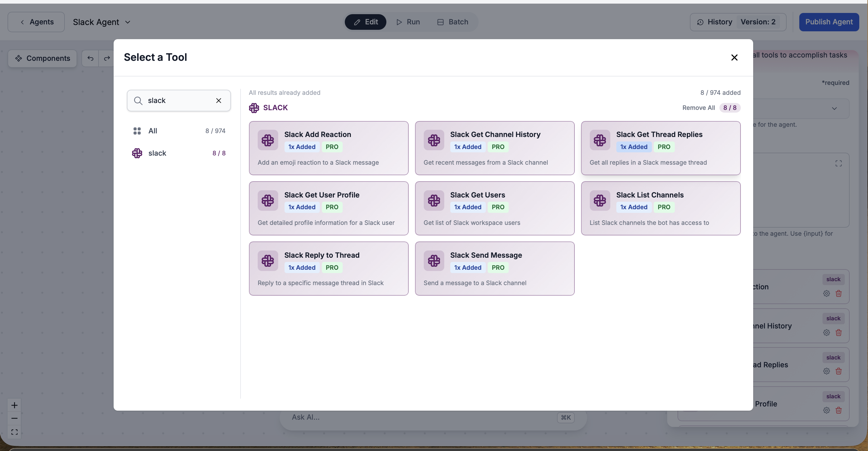
Task: Click the Slack Add Reaction card icon
Action: click(x=268, y=140)
